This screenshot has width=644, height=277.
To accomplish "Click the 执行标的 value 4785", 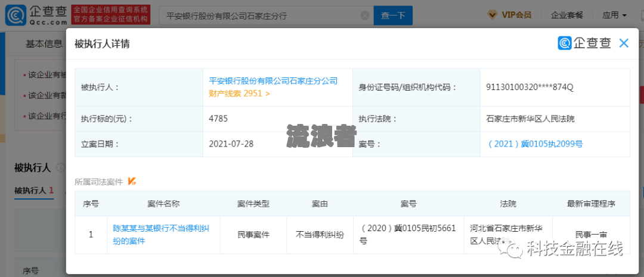I will tap(218, 119).
